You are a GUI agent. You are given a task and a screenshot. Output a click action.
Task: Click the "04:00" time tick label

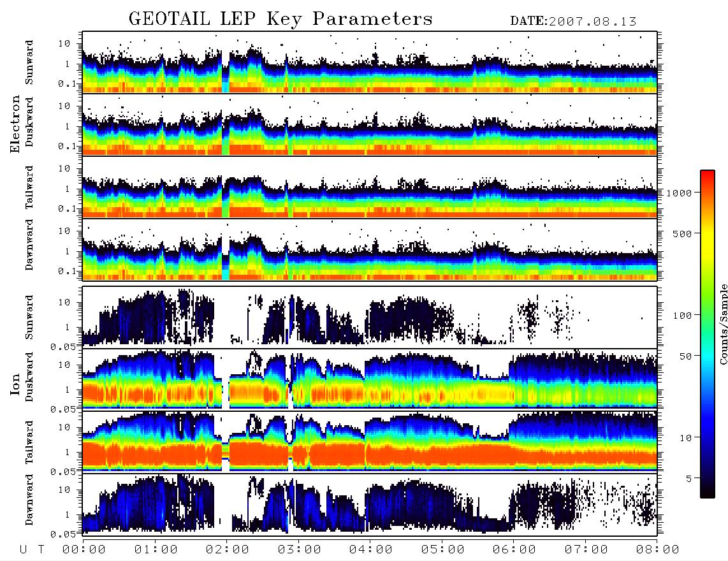pos(371,550)
